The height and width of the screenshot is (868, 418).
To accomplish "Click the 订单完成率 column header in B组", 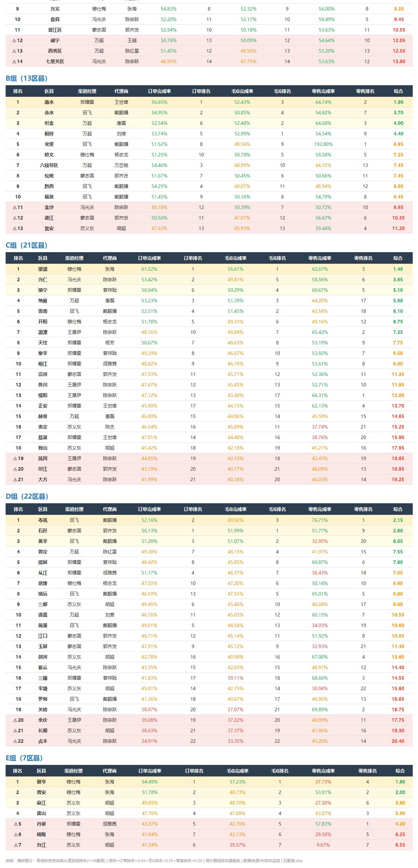I will pyautogui.click(x=159, y=92).
